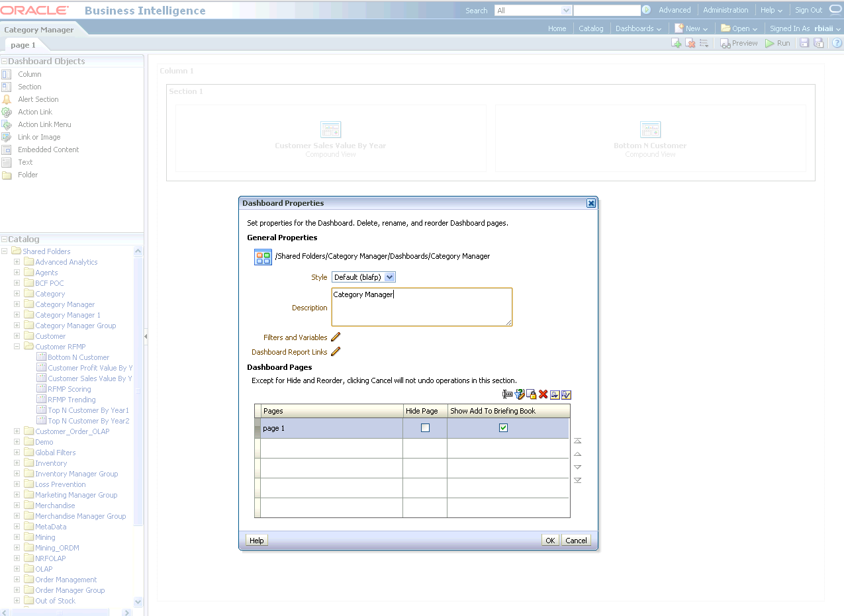Move page to top with arrow icon

click(577, 441)
